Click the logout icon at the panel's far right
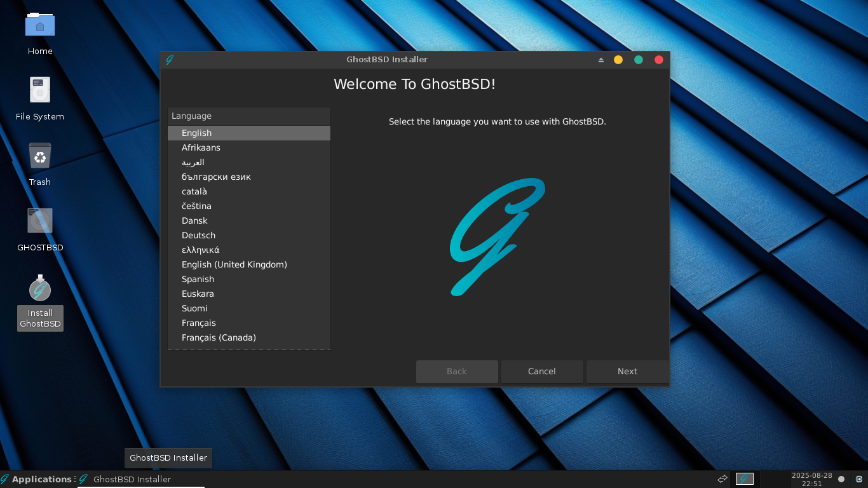The height and width of the screenshot is (488, 868). (858, 479)
